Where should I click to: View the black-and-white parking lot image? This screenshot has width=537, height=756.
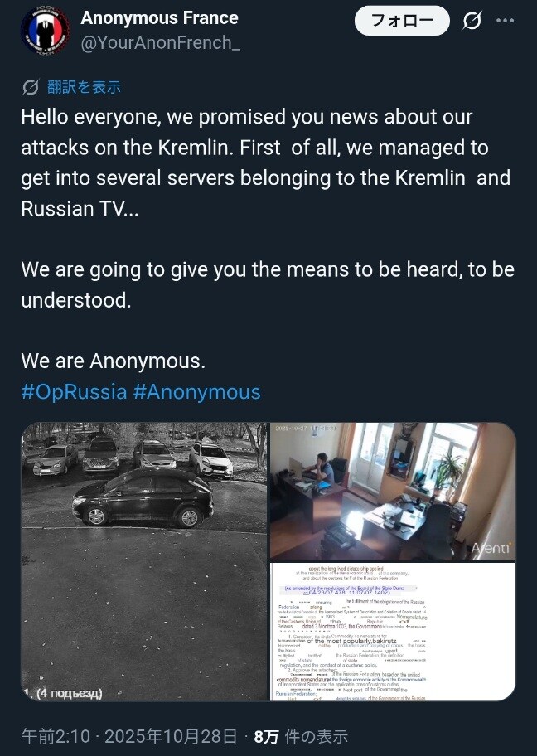click(x=144, y=561)
